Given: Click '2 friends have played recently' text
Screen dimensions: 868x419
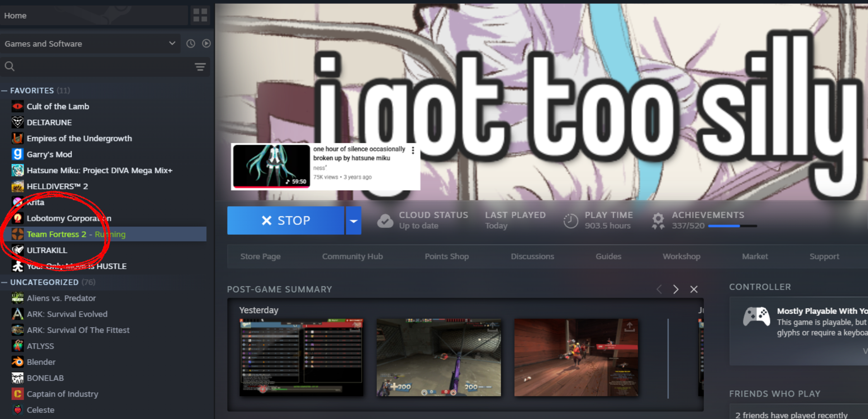Looking at the screenshot, I should [792, 415].
